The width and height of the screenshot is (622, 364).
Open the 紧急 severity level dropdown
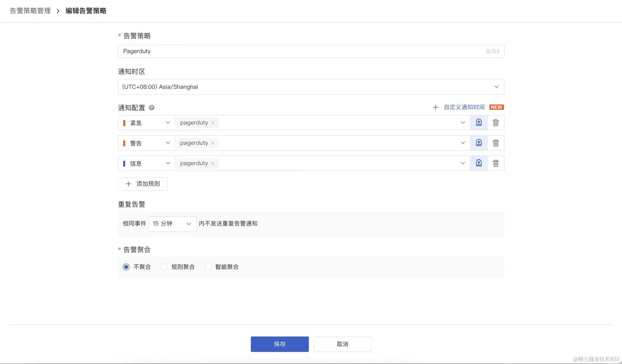click(x=147, y=123)
